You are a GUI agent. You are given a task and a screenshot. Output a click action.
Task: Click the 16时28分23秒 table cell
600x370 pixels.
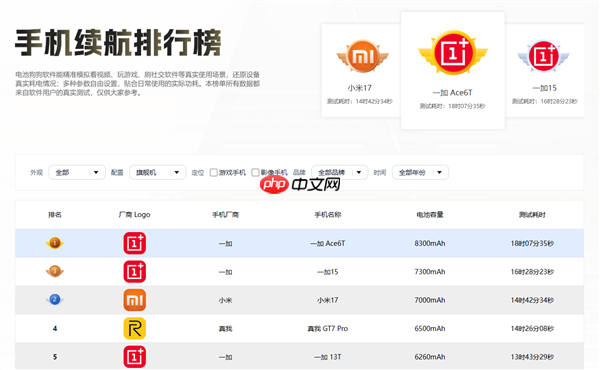tap(532, 272)
